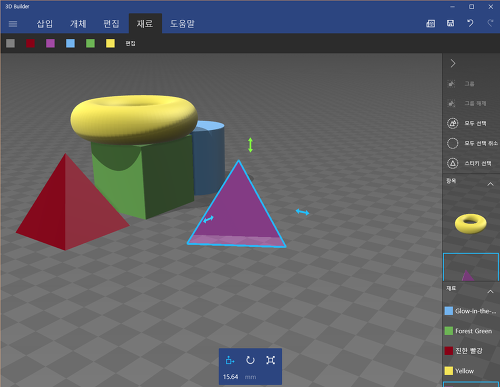Click the 15.64 value field
The image size is (500, 387).
(x=231, y=377)
